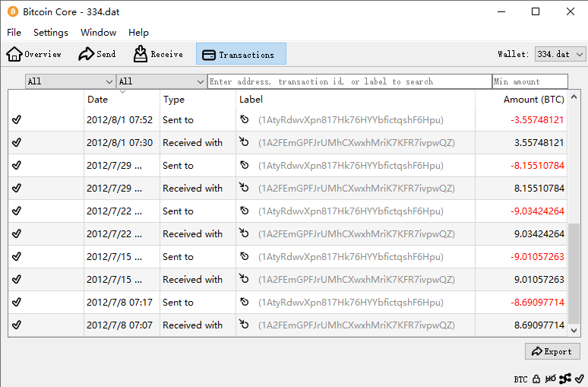Open the Send coins page
Viewport: 588px width, 387px height.
(x=97, y=54)
